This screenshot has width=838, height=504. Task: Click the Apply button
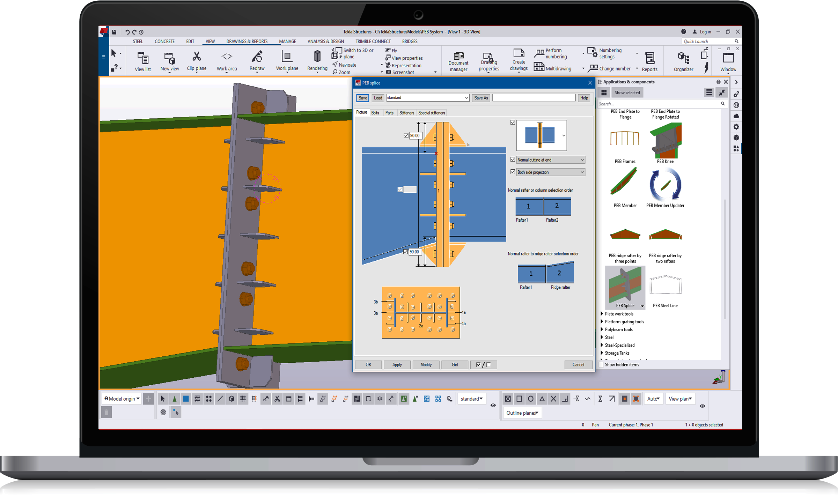[x=397, y=365]
